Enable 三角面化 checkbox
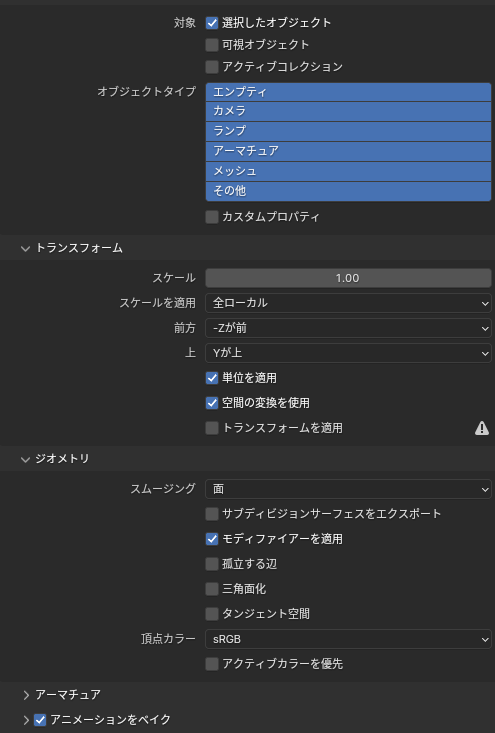This screenshot has height=733, width=495. point(212,589)
